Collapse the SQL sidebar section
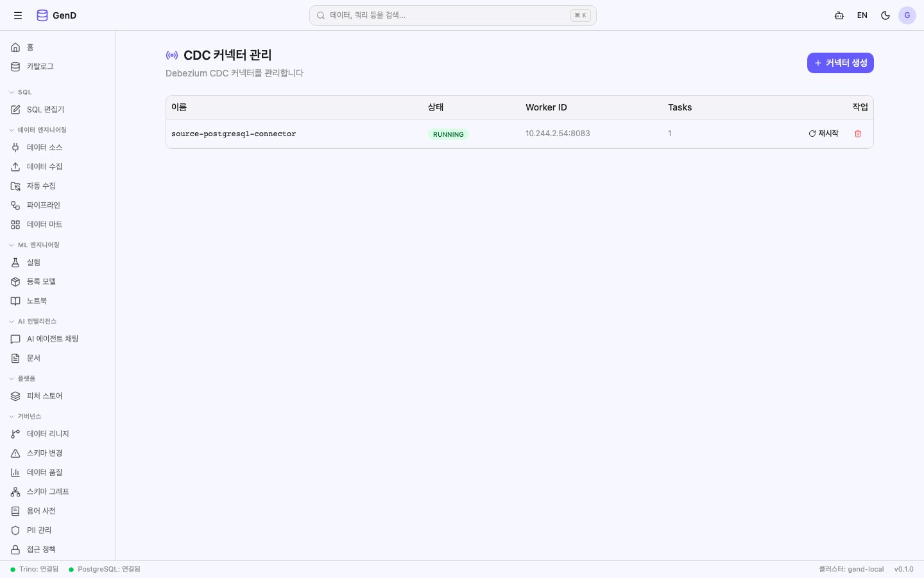The width and height of the screenshot is (924, 578). tap(21, 92)
